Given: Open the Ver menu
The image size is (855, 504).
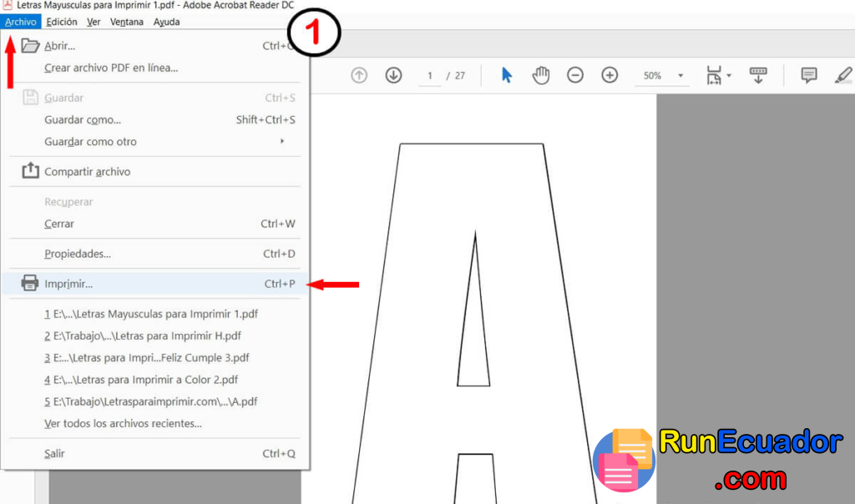Looking at the screenshot, I should click(x=94, y=22).
